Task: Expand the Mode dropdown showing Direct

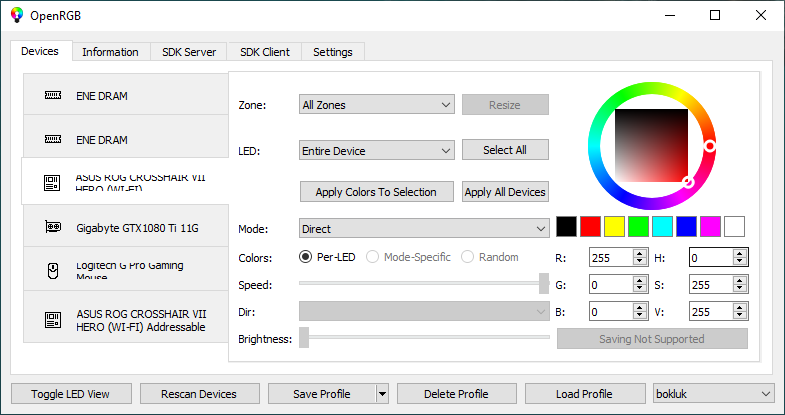Action: coord(424,229)
